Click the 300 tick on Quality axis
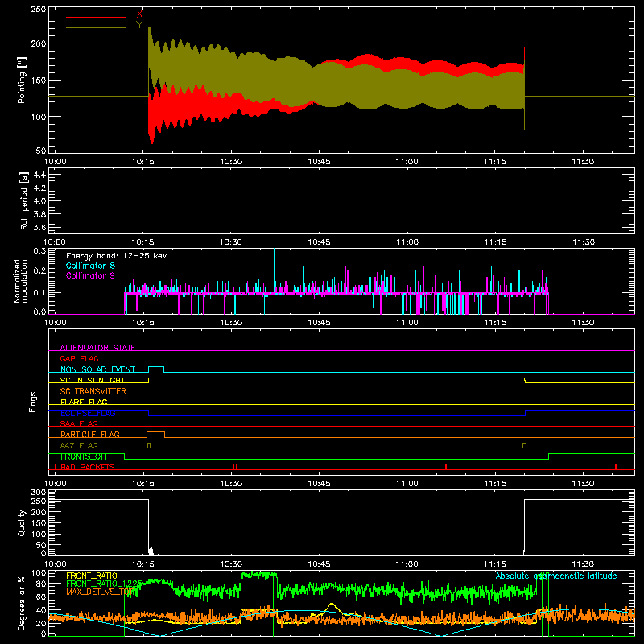 [39, 493]
